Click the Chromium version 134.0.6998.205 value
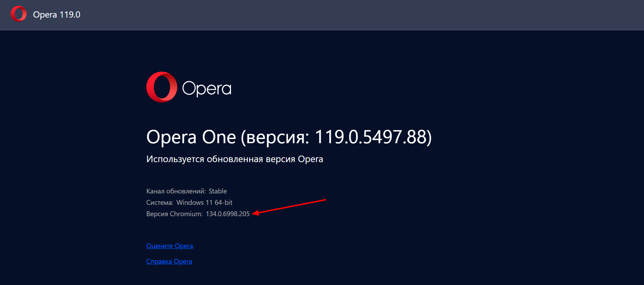 click(228, 214)
